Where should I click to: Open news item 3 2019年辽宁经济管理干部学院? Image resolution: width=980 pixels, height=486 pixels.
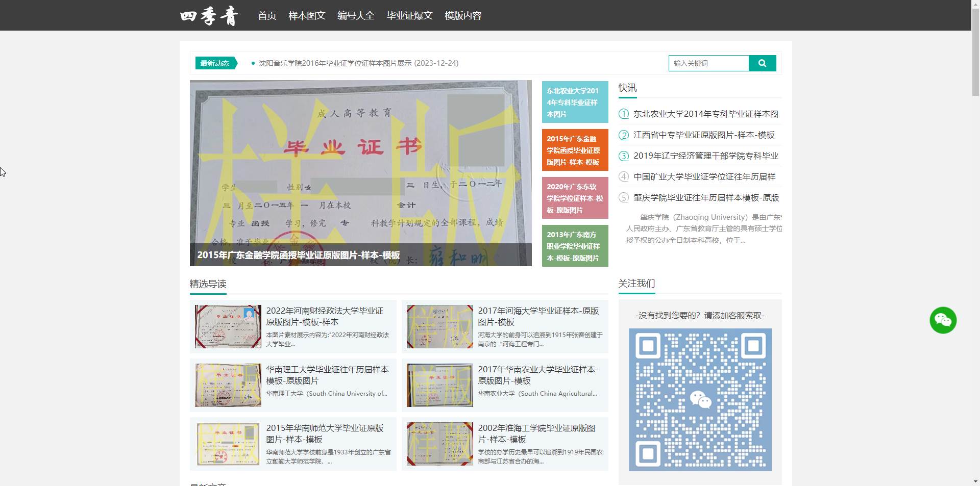point(706,156)
